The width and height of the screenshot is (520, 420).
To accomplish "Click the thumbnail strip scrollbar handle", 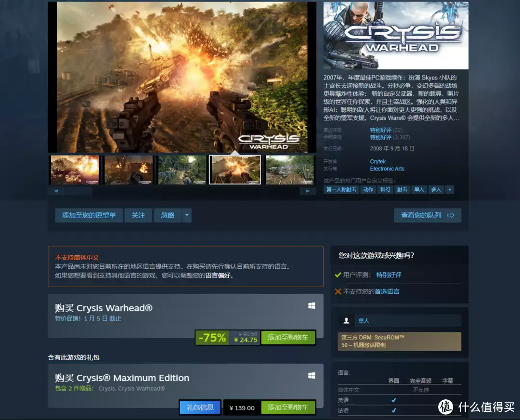I will 78,191.
